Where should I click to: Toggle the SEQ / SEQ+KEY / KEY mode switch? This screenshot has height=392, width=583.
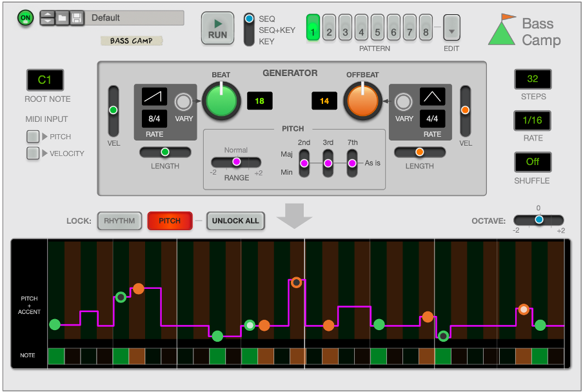[249, 30]
